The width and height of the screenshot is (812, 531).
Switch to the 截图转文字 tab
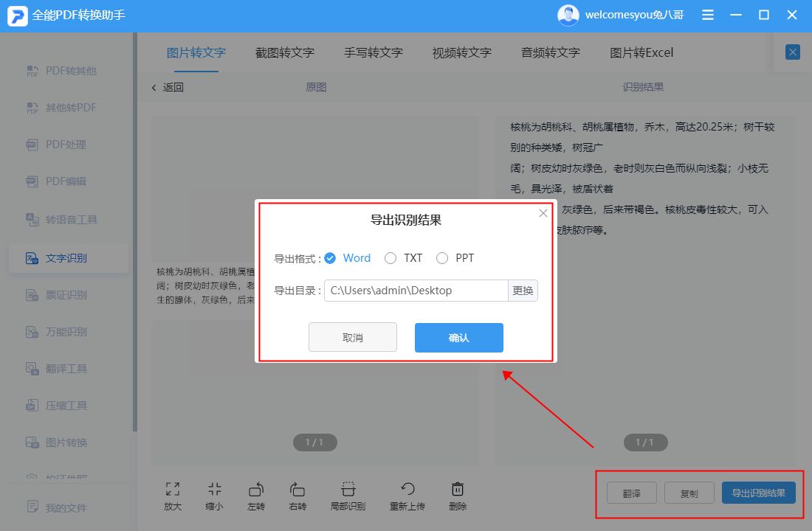(x=283, y=52)
